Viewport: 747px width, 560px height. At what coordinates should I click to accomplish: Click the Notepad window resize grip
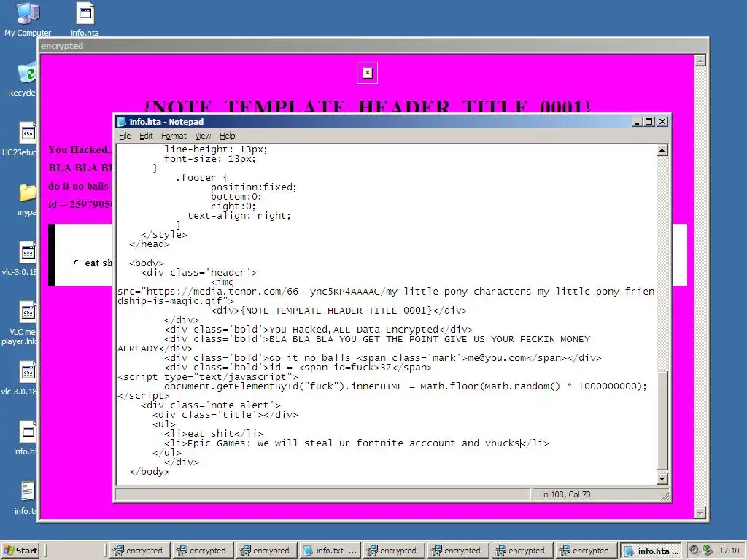tap(665, 496)
